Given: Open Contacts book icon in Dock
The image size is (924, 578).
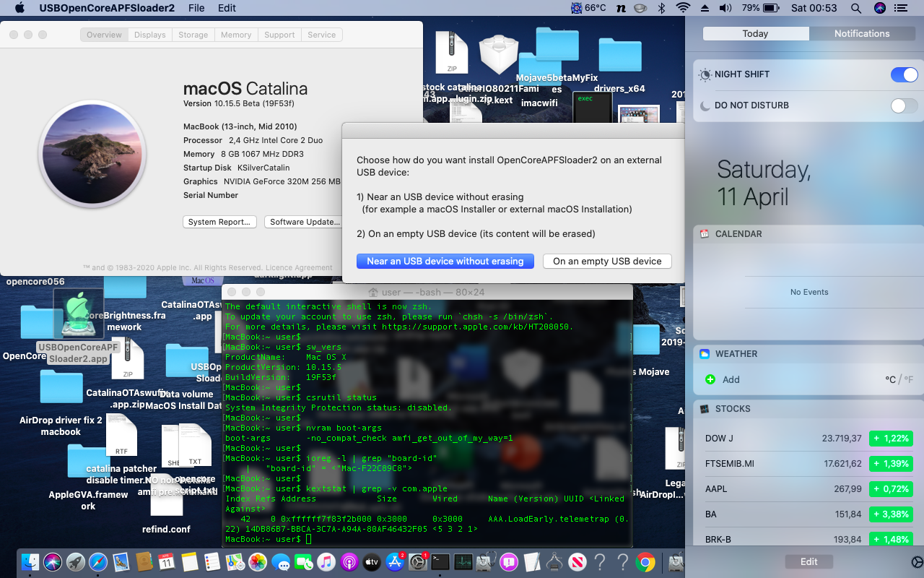Looking at the screenshot, I should coord(144,561).
